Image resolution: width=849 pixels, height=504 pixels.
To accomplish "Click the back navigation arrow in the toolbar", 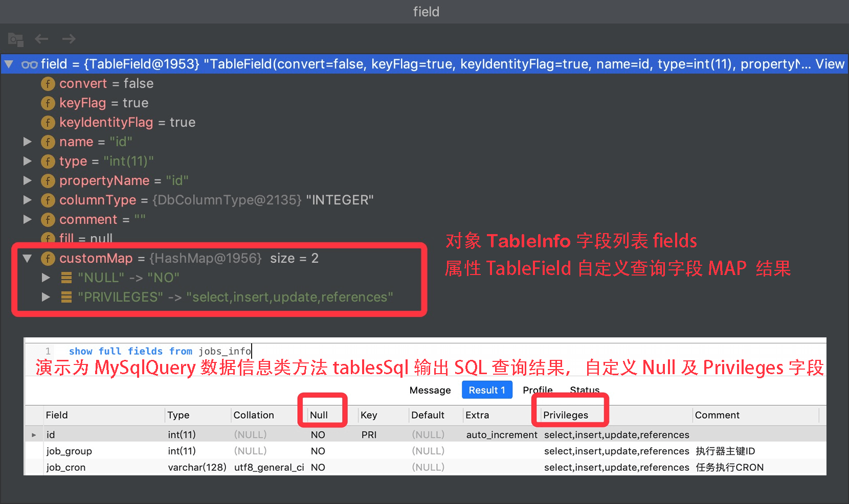I will 41,39.
